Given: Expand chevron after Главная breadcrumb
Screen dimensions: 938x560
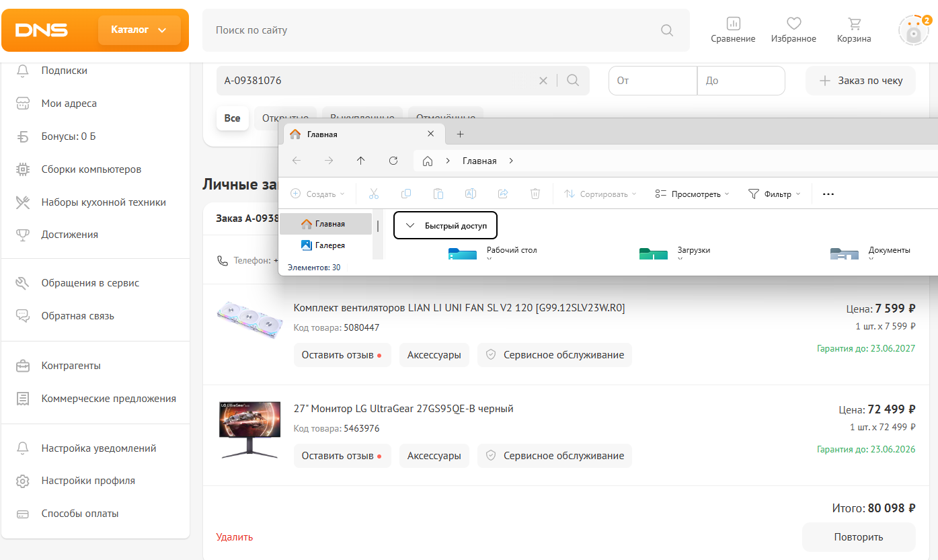Looking at the screenshot, I should tap(511, 161).
